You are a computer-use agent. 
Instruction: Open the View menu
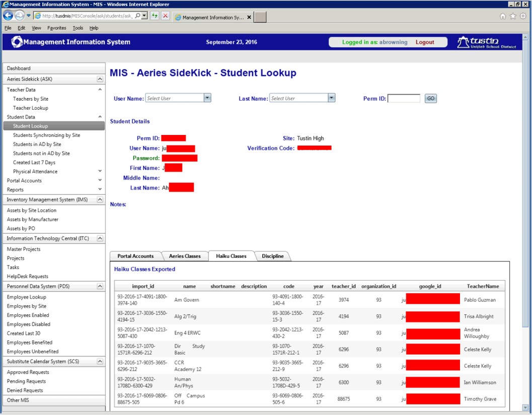coord(36,28)
